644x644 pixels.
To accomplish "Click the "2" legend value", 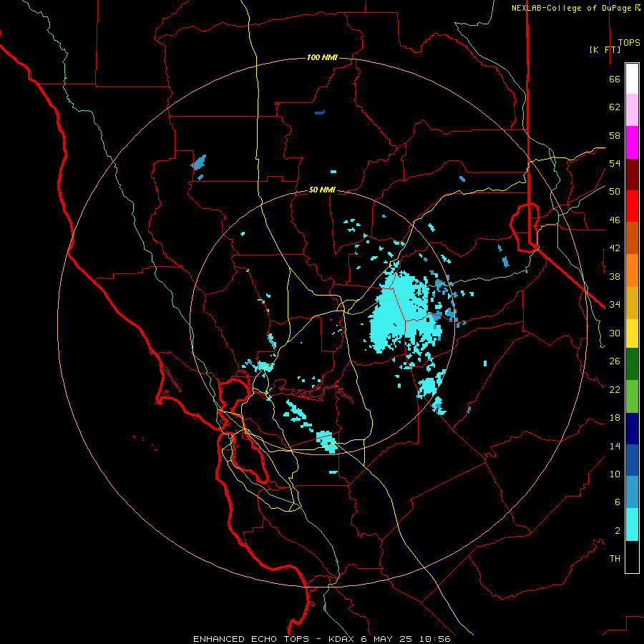I will coord(618,531).
